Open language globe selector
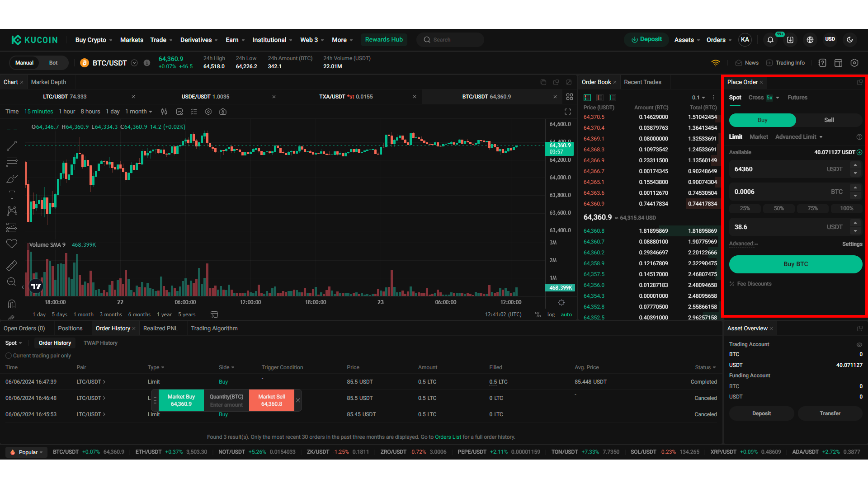Image resolution: width=868 pixels, height=488 pixels. [810, 40]
